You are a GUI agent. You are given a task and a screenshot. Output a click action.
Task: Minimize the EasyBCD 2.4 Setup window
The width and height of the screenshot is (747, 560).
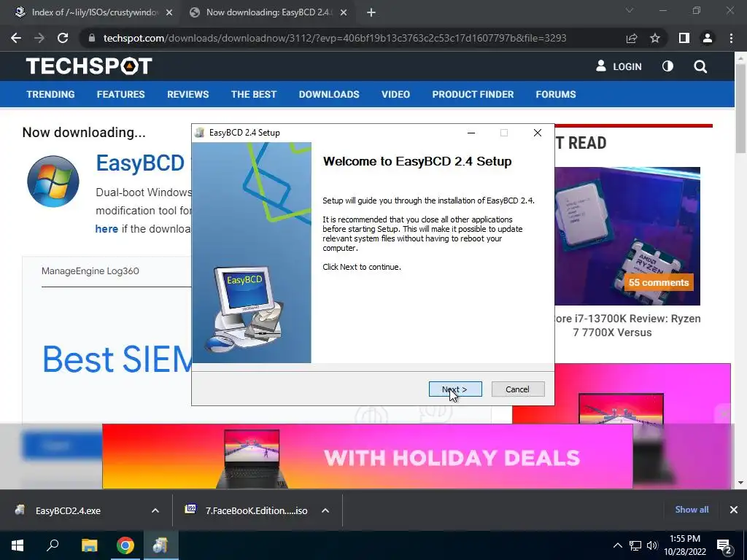coord(471,133)
